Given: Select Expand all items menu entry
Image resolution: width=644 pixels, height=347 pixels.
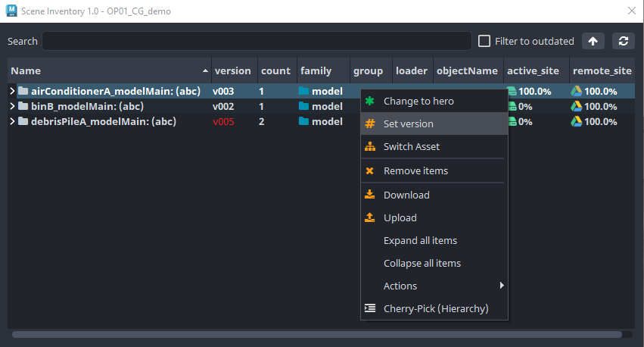Looking at the screenshot, I should click(434, 240).
